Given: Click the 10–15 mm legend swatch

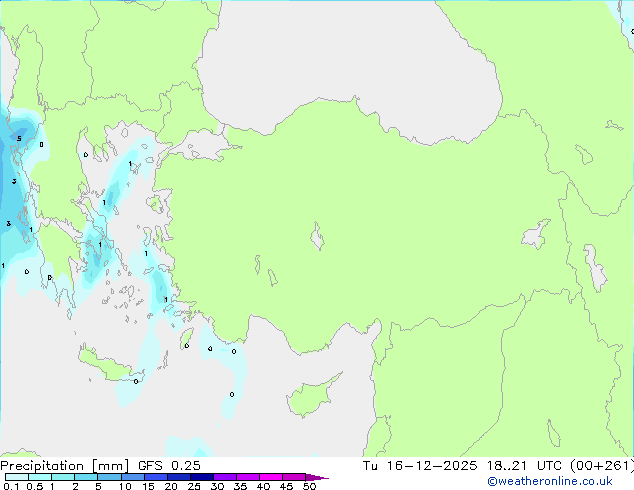Looking at the screenshot, I should point(132,477).
